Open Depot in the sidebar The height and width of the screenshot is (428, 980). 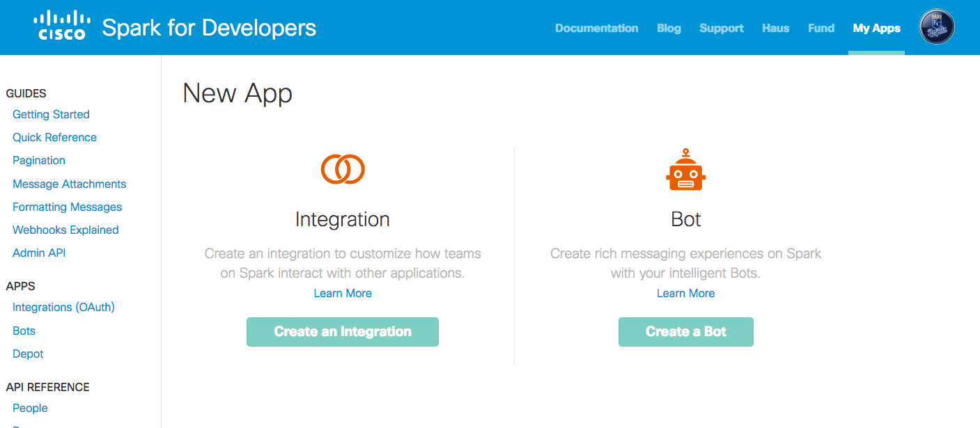point(28,354)
